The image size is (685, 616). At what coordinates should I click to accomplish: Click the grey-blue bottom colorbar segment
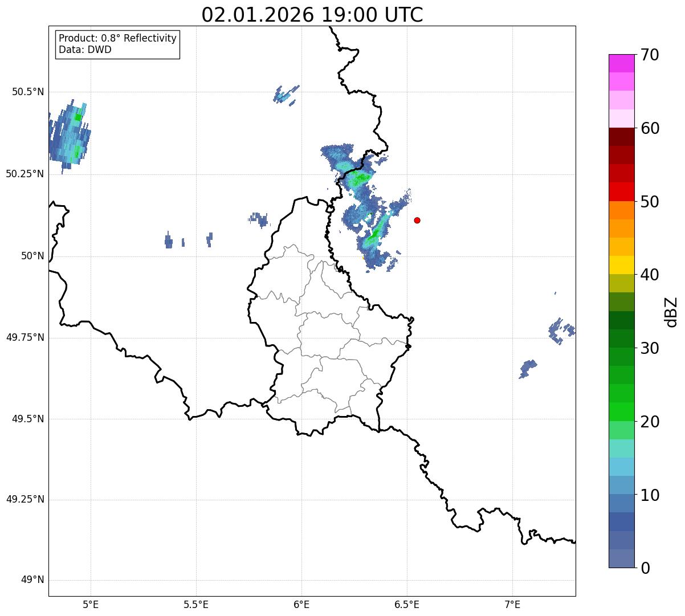click(621, 558)
